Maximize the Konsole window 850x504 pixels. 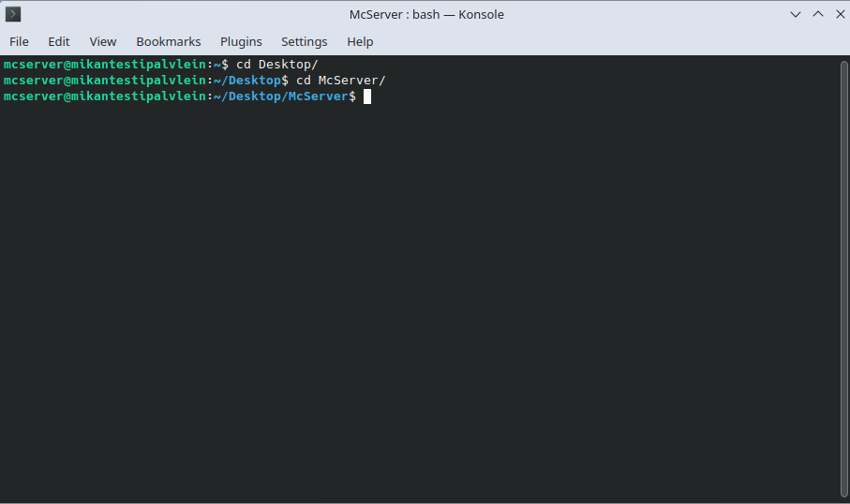click(x=817, y=14)
